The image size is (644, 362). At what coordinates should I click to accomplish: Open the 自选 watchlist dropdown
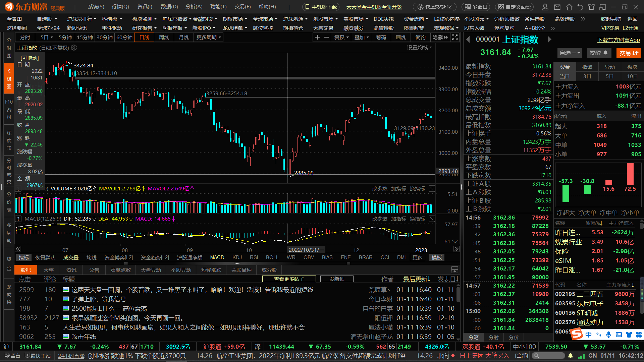coord(570,53)
